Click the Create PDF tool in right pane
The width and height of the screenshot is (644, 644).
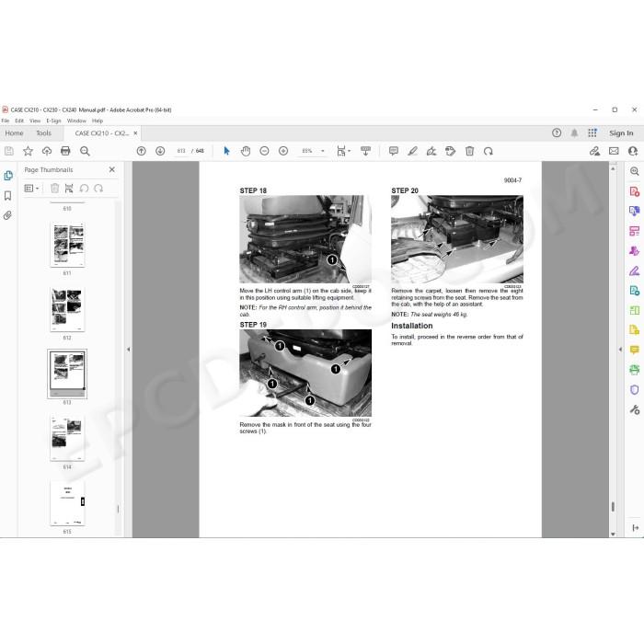point(634,191)
